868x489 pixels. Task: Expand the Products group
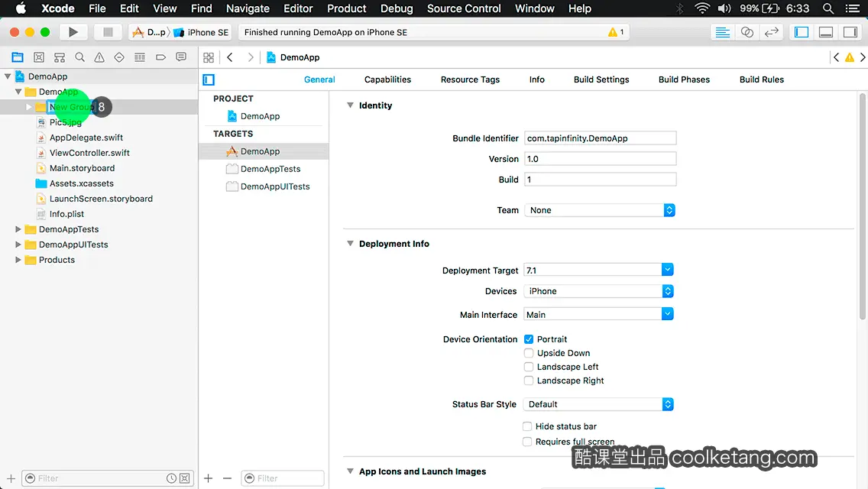click(x=18, y=259)
